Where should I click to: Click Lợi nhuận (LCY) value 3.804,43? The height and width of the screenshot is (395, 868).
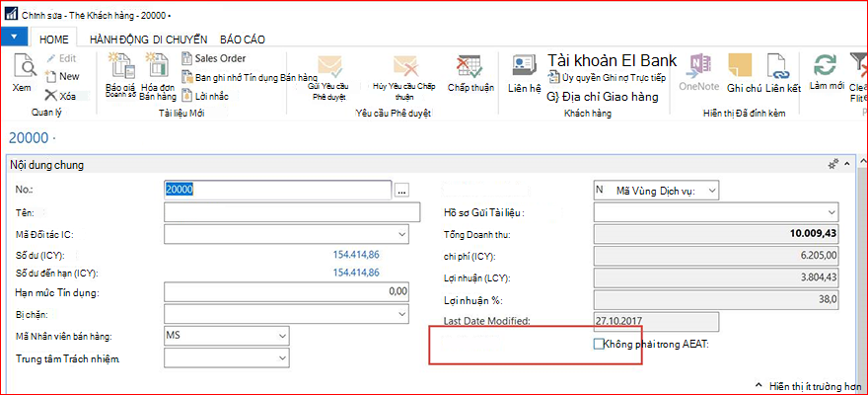(716, 277)
